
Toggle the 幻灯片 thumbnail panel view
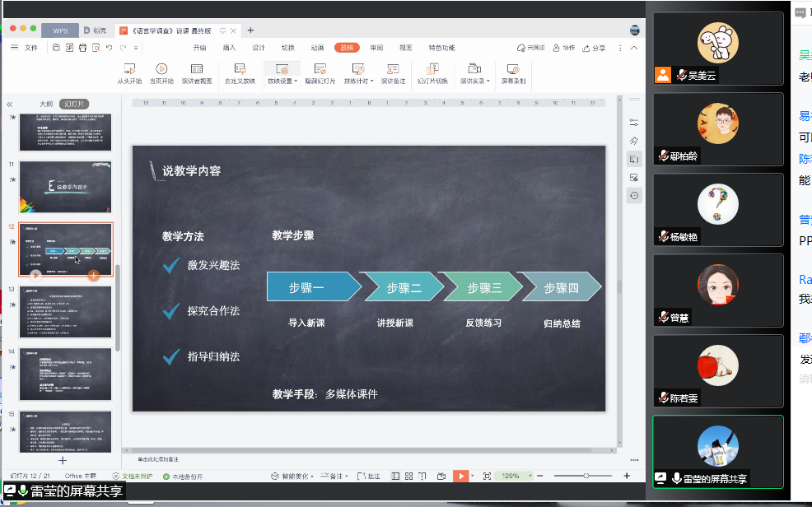tap(74, 105)
